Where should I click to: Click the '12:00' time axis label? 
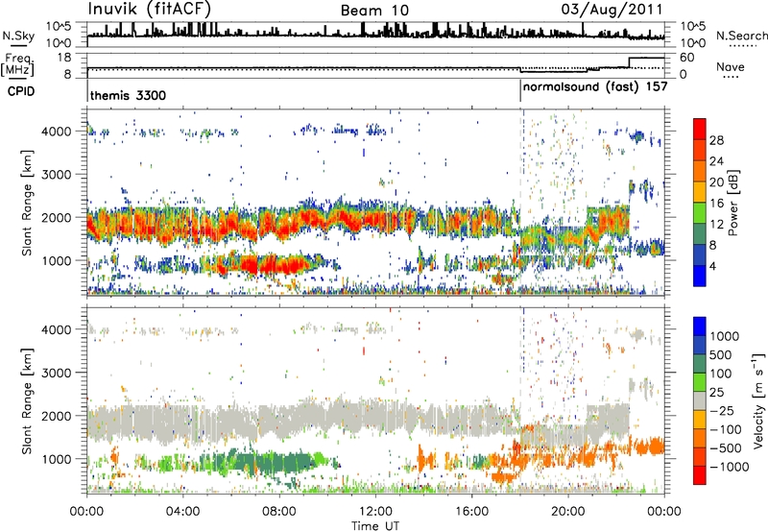tap(375, 511)
